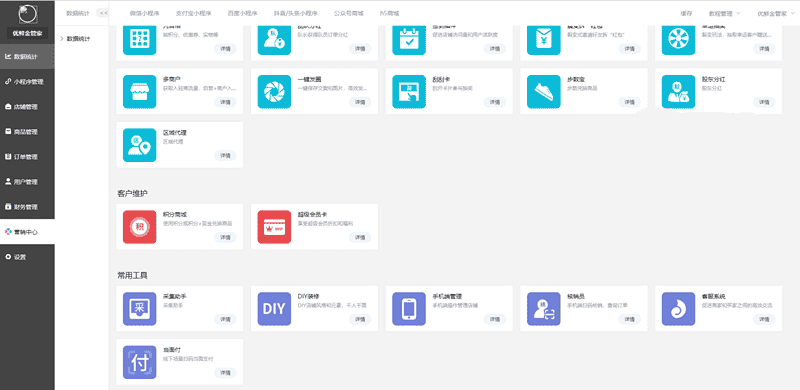
Task: Collapse the sub-sidebar with the << button
Action: [104, 14]
